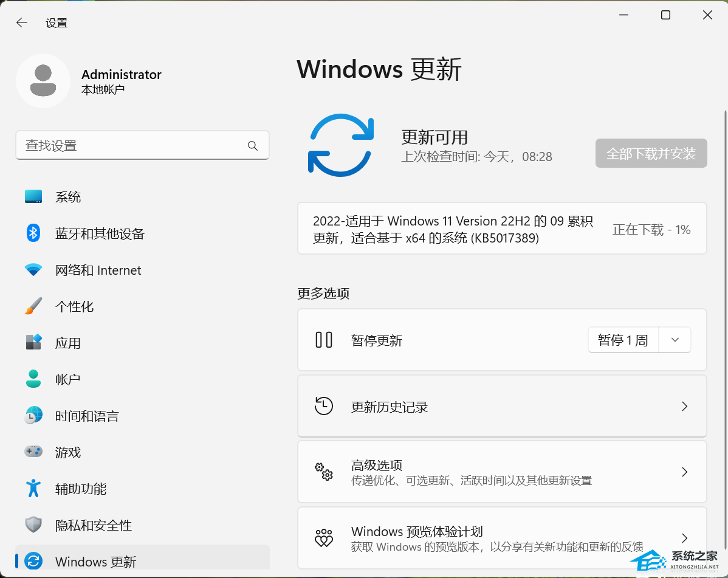Click the 查找设置 search field
Screen dimensions: 728x578
point(143,145)
